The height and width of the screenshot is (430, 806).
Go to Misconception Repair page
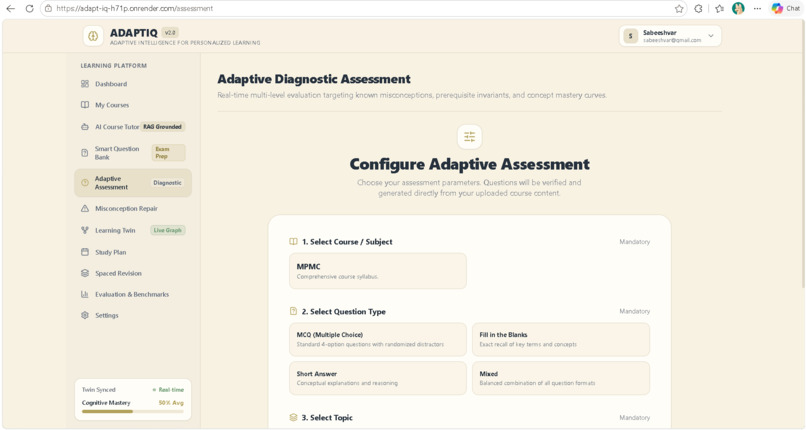(x=133, y=209)
